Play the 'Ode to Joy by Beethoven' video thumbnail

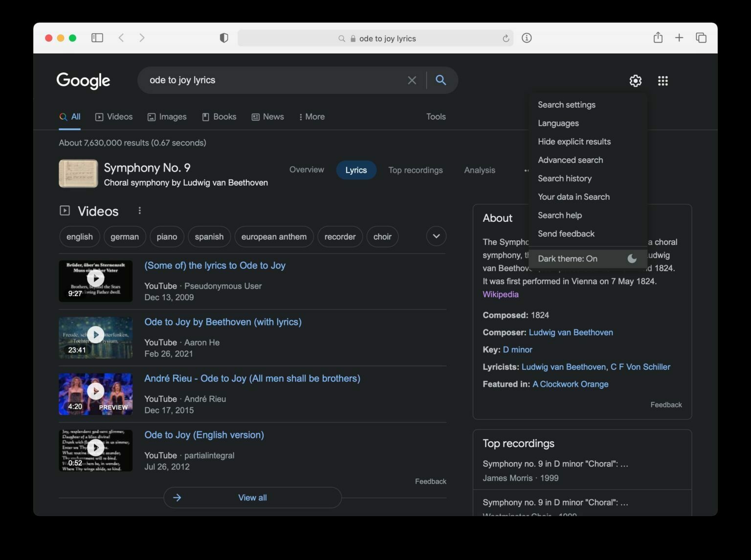click(95, 338)
